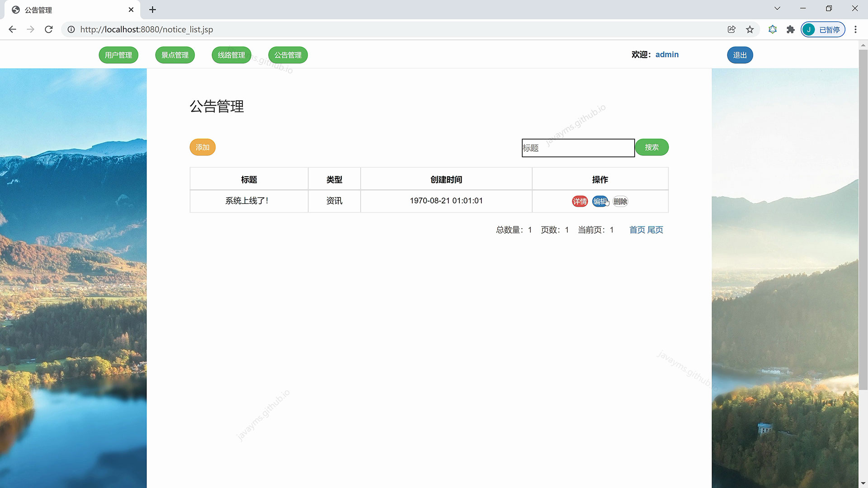Bookmark this page with the star icon
The height and width of the screenshot is (488, 868).
(750, 29)
